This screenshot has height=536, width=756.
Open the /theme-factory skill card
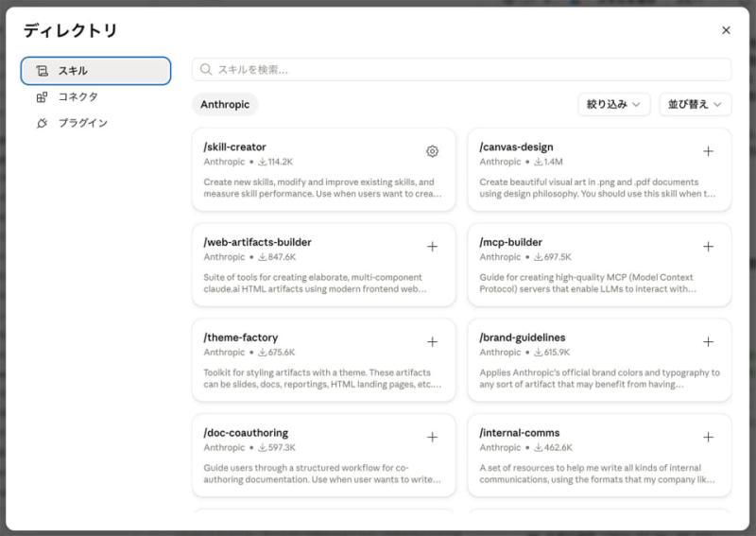pos(323,360)
